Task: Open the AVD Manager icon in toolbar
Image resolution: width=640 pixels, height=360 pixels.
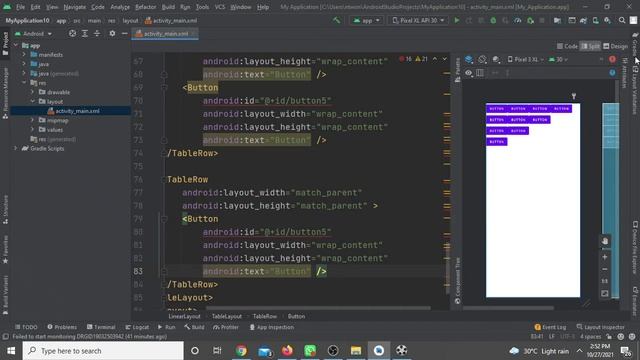Action: tap(596, 20)
